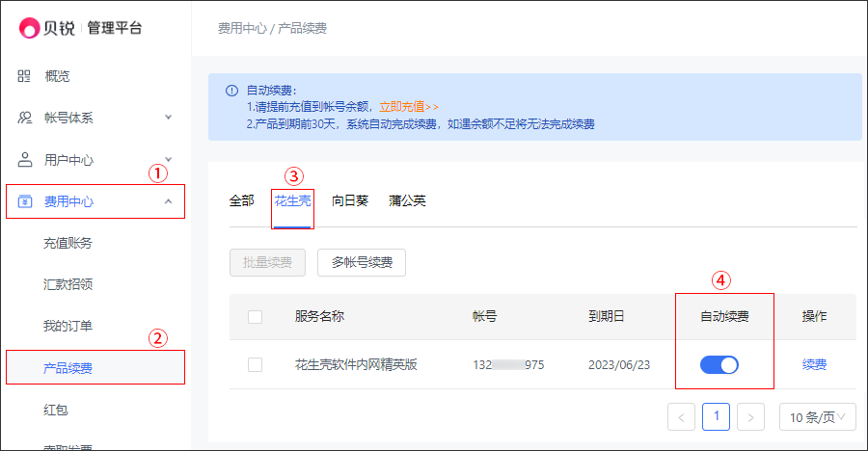The height and width of the screenshot is (451, 868).
Task: Click the 批量续费 button
Action: tap(267, 262)
